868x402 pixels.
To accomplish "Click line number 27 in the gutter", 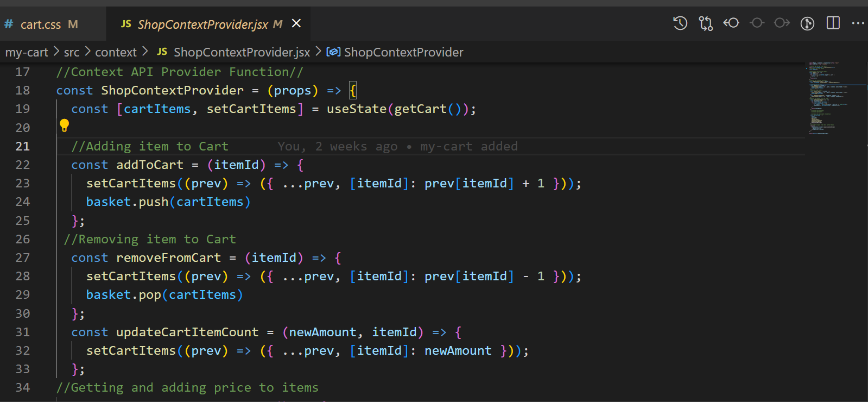I will 23,257.
